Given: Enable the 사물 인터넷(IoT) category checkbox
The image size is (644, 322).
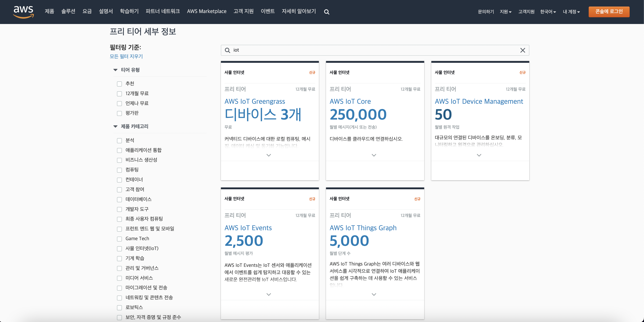Looking at the screenshot, I should pyautogui.click(x=119, y=248).
